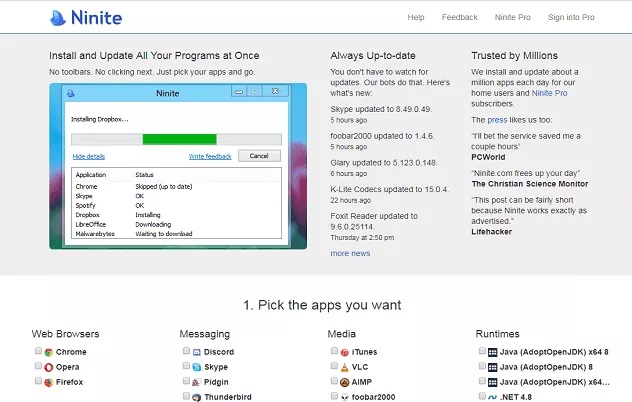Click the Java x64 8 icon

click(493, 352)
